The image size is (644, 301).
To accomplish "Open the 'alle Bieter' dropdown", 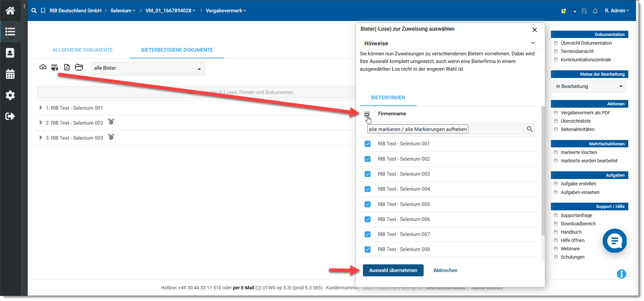I will pyautogui.click(x=148, y=68).
